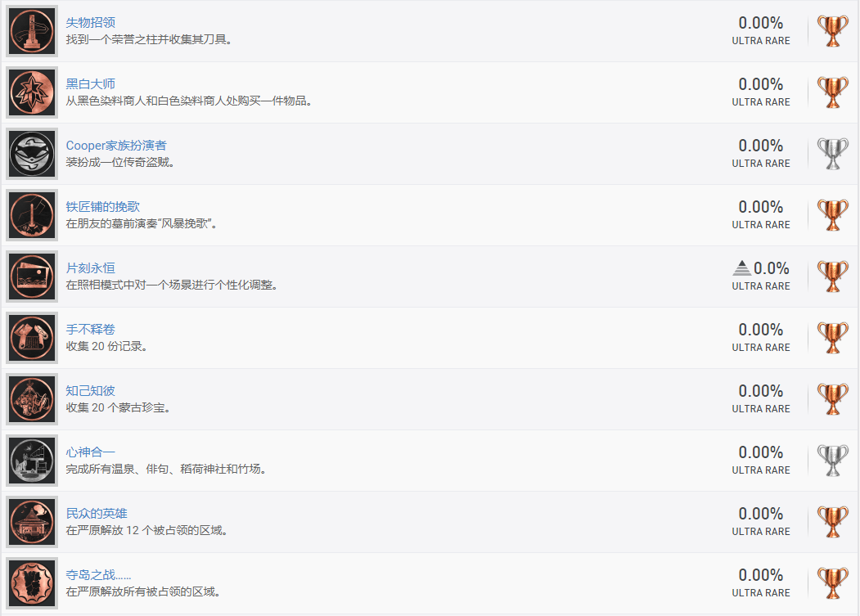Click the 黑白大师 star trophy image

tap(32, 92)
